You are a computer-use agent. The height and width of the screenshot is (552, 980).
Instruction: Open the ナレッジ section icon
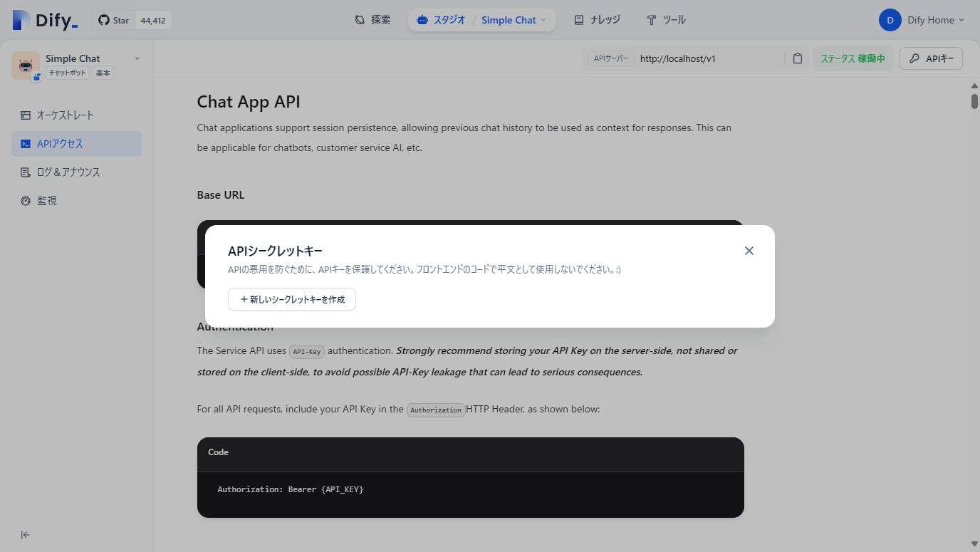(x=579, y=20)
